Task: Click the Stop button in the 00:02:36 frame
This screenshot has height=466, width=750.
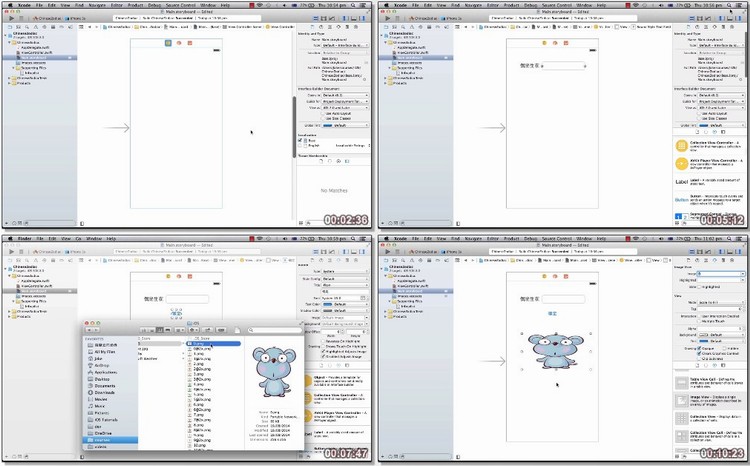Action: (21, 18)
